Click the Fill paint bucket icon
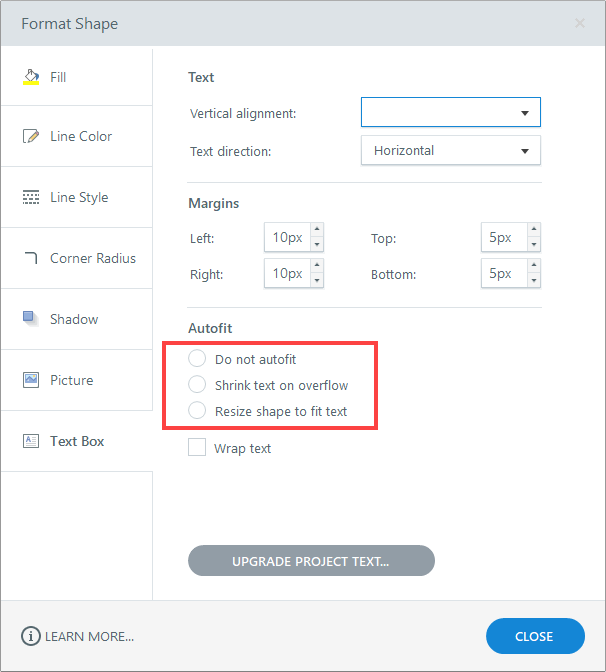 point(31,77)
